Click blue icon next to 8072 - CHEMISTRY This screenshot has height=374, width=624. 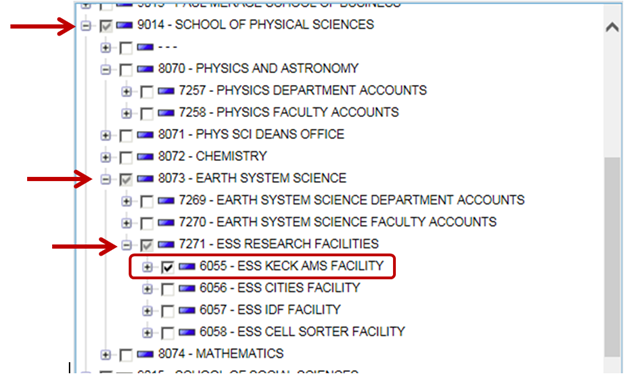coord(145,156)
